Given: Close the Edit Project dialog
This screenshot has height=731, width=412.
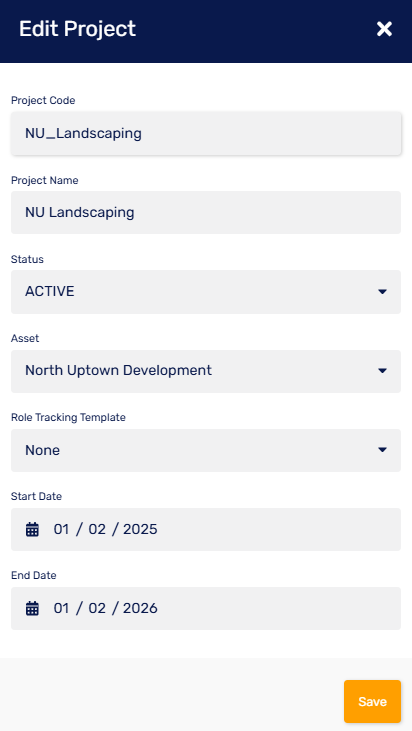Looking at the screenshot, I should click(384, 29).
